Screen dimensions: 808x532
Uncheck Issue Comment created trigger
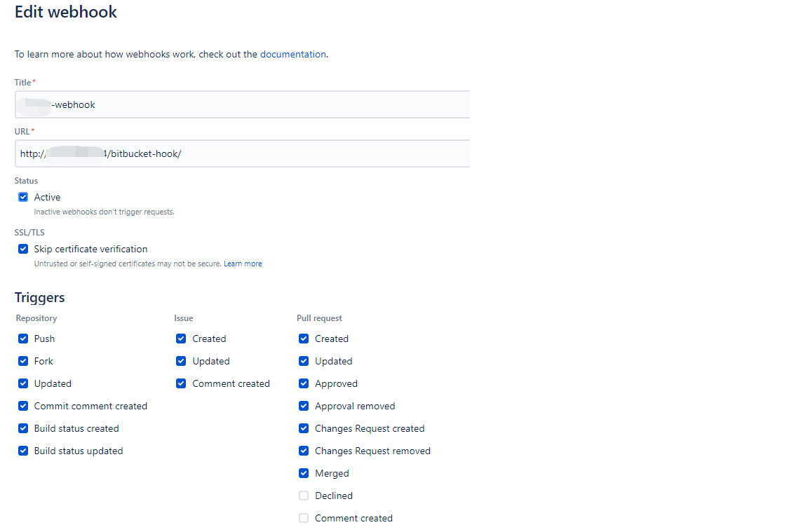(x=181, y=383)
